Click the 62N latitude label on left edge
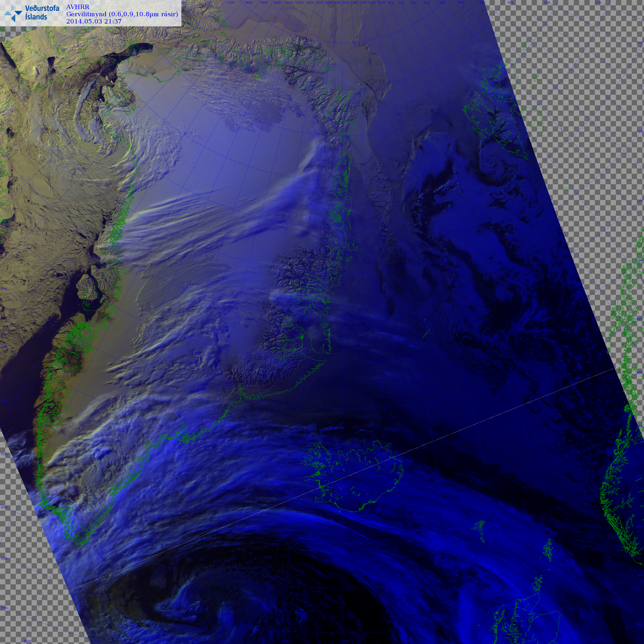This screenshot has height=644, width=644. 4,454
